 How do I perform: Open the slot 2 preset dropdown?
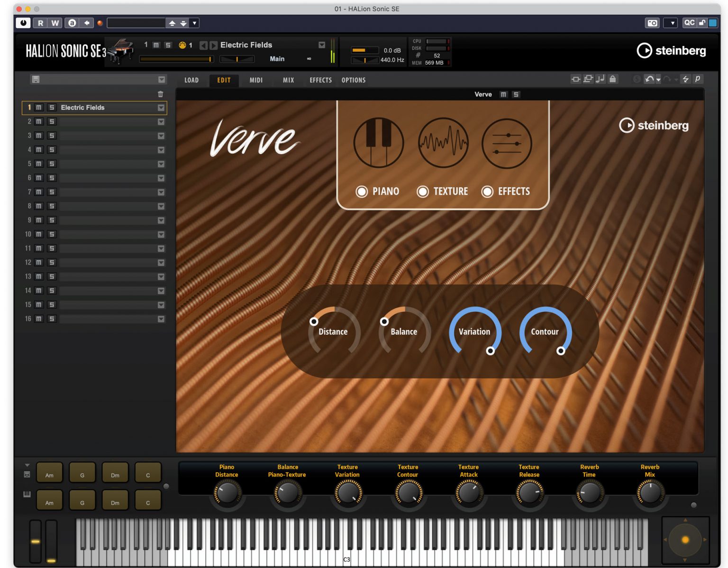pyautogui.click(x=161, y=122)
